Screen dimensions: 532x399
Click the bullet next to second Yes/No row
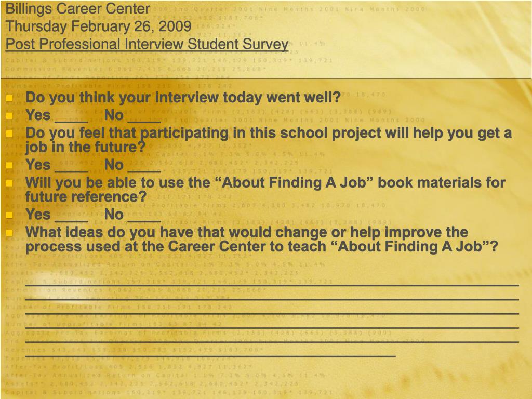coord(9,166)
